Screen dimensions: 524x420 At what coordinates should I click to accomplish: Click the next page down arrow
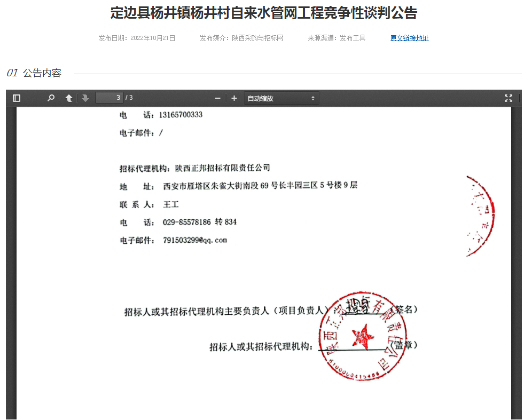pyautogui.click(x=85, y=98)
